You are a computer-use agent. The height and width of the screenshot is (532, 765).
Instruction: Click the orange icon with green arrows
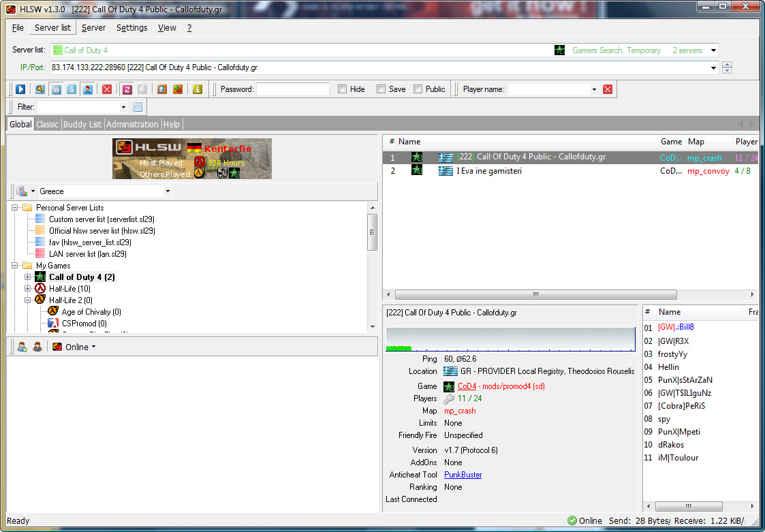click(178, 89)
